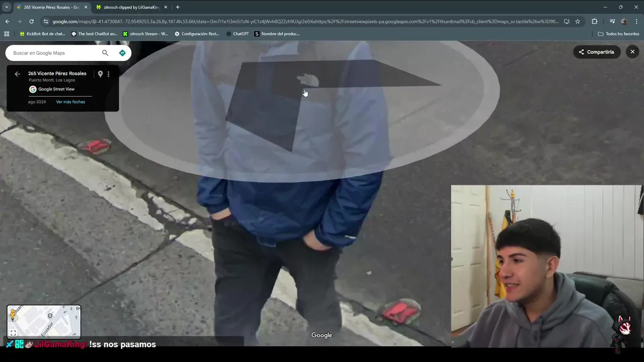Open Nombre del produc... bookmark
The image size is (644, 362).
277,34
